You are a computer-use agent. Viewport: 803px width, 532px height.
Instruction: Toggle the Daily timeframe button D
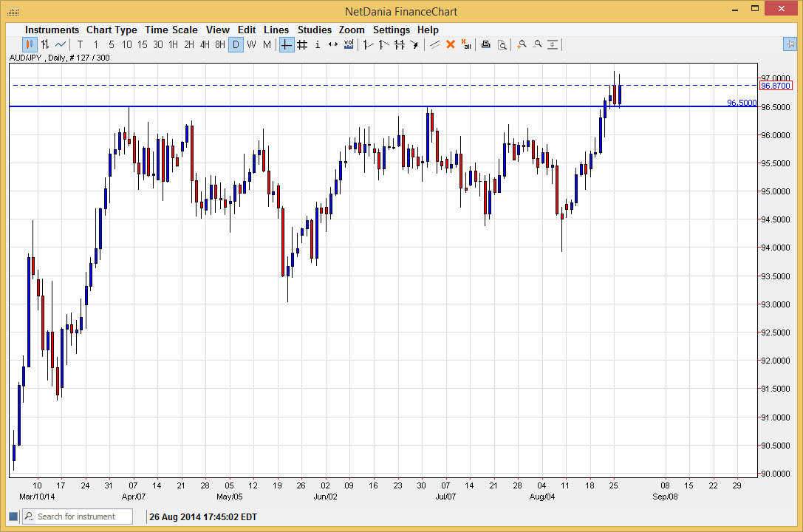pos(235,44)
